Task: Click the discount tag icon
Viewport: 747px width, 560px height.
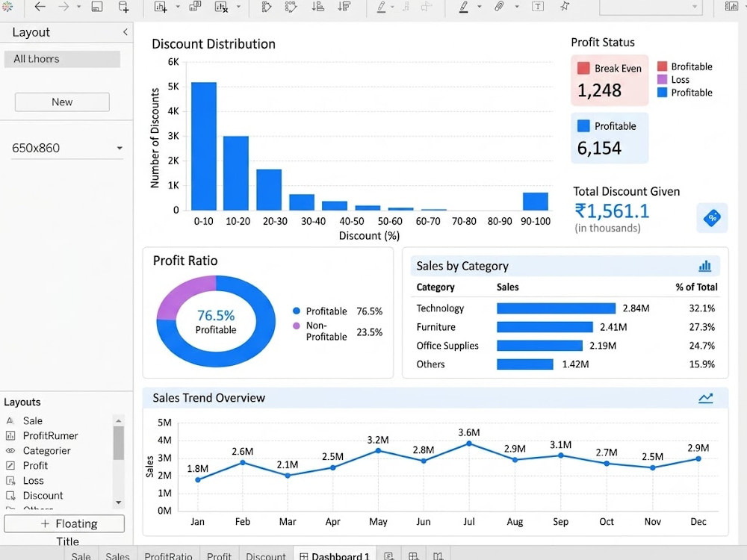Action: (712, 217)
